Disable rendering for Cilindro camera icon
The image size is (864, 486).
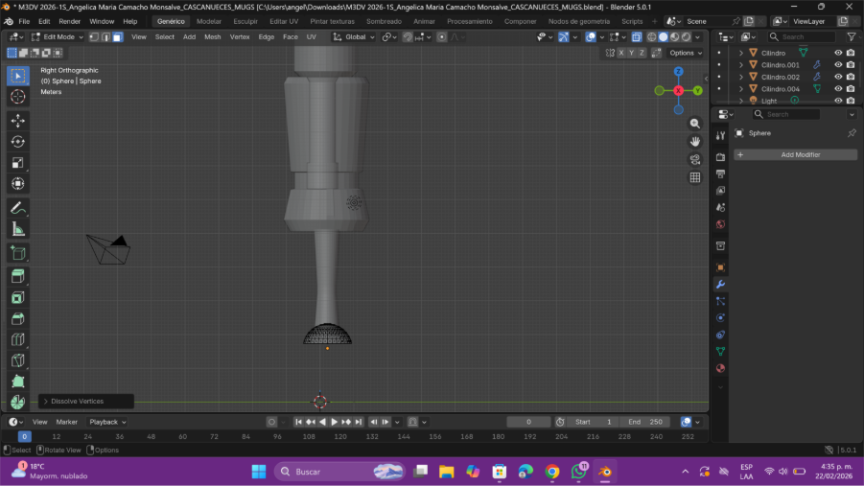tap(850, 53)
